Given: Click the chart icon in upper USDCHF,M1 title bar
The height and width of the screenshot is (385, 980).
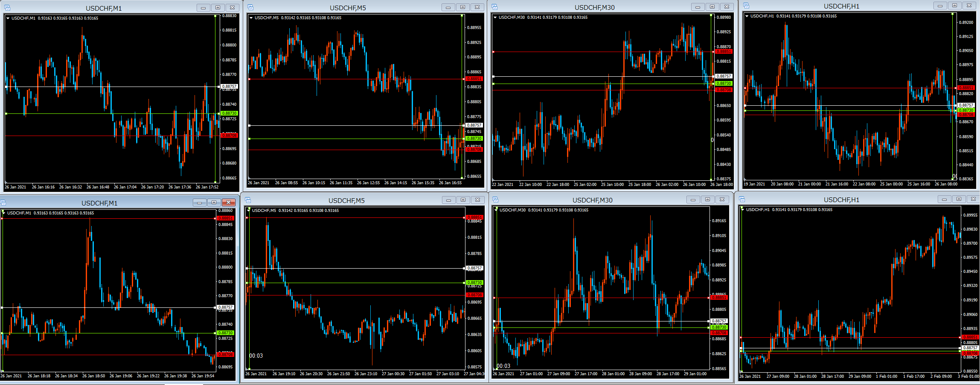Looking at the screenshot, I should coord(7,8).
